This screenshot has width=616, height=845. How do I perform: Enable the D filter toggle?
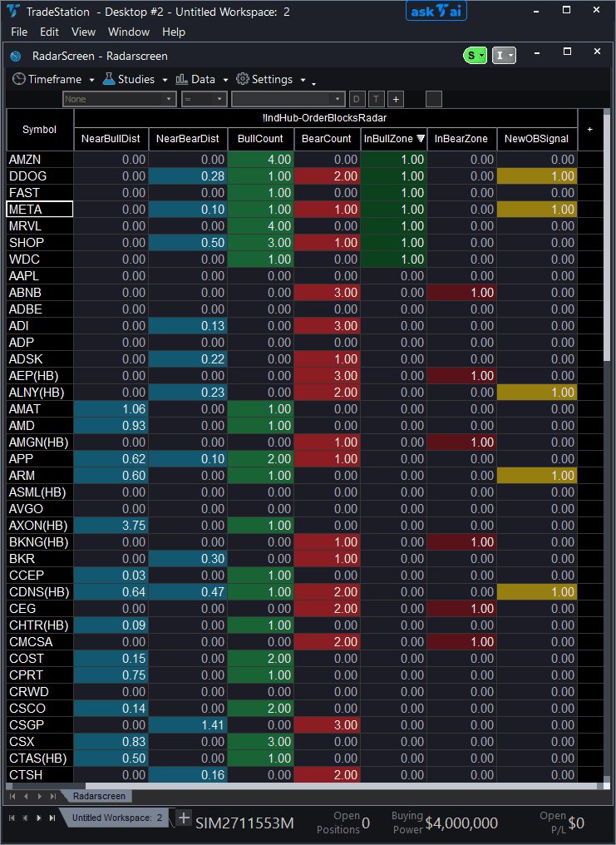(x=356, y=98)
